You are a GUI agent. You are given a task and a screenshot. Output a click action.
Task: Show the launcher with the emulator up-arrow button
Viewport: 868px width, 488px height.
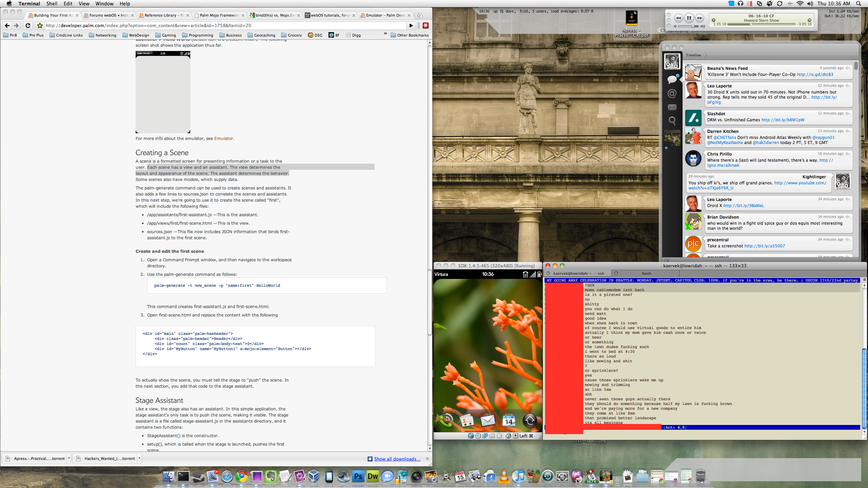tap(529, 420)
